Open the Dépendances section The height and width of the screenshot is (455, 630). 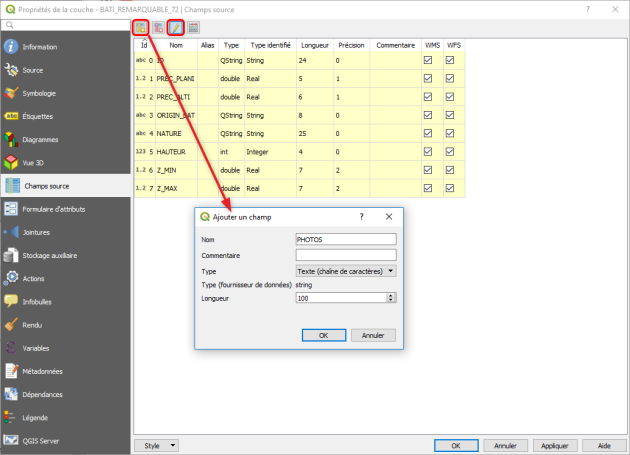click(65, 395)
